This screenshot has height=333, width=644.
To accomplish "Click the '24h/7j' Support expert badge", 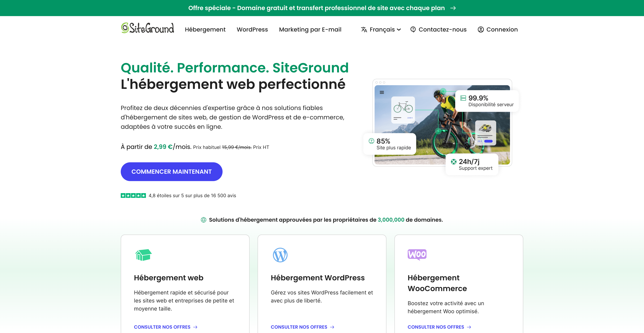I will click(x=472, y=164).
